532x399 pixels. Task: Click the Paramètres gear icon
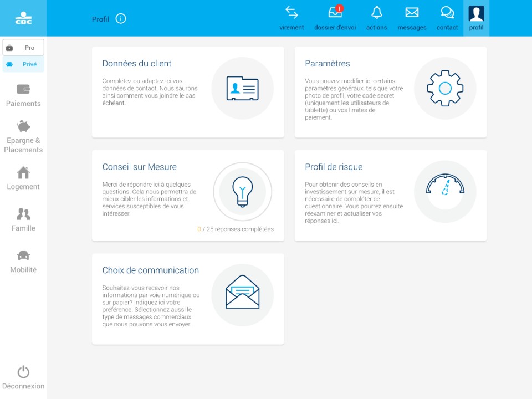(x=445, y=88)
